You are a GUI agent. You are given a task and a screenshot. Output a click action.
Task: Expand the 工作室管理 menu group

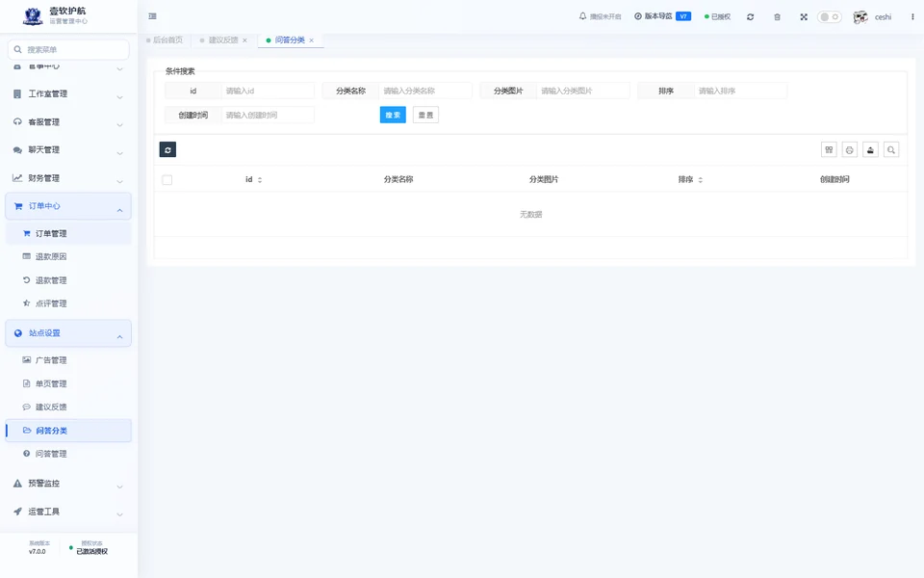68,94
